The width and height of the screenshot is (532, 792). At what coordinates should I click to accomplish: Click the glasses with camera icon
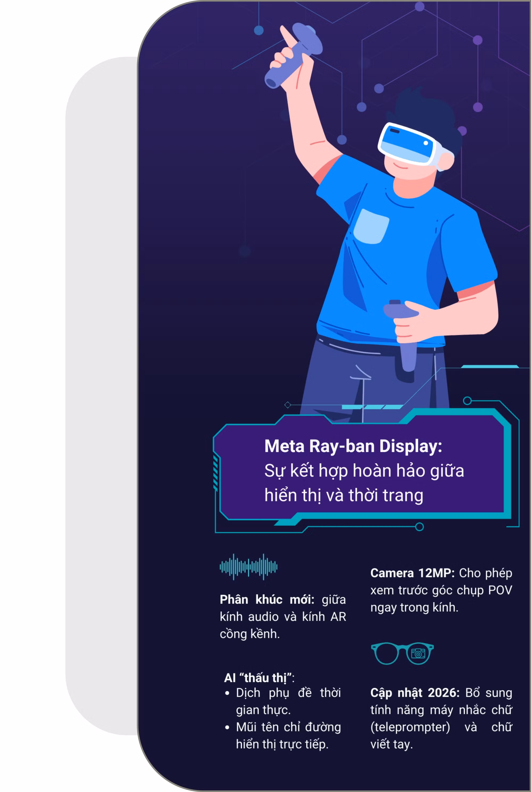(402, 653)
